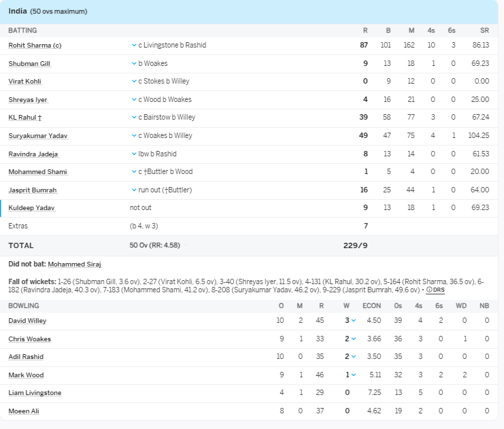Expand Shubman Gill's dismissal chevron
Image resolution: width=504 pixels, height=429 pixels.
pos(134,64)
